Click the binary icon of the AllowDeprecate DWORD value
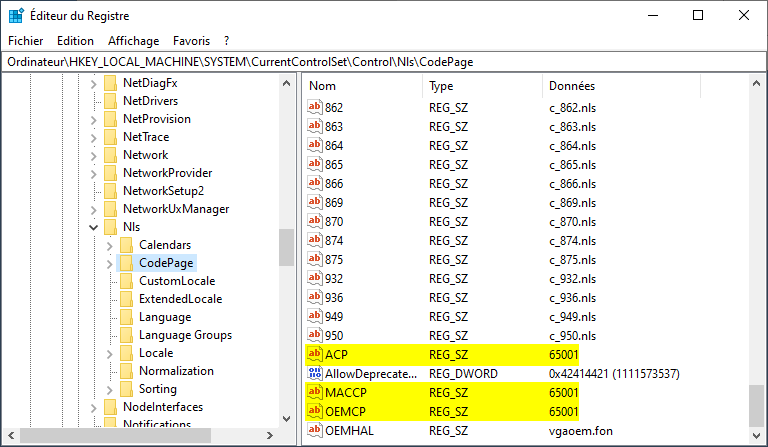Screen dimensions: 768x447 316,373
